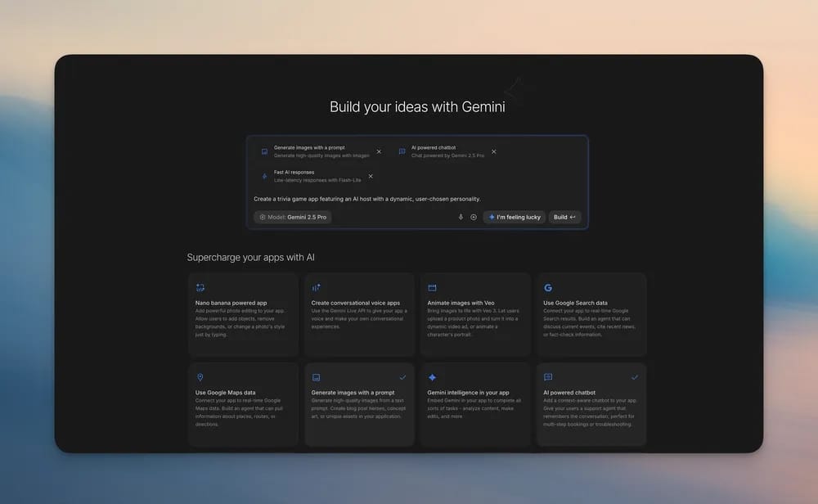Click the microphone icon in the prompt bar
This screenshot has height=504, width=818.
pos(461,217)
